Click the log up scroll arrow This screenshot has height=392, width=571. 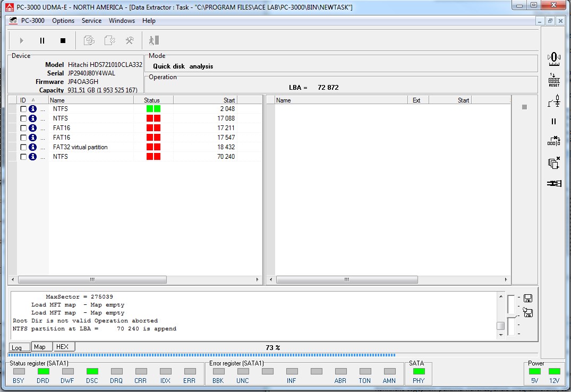[501, 296]
